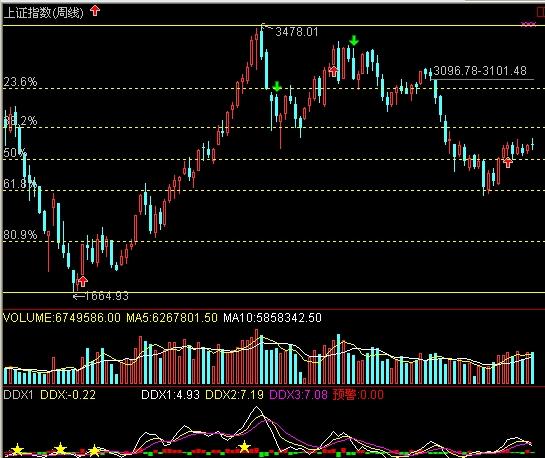Click the red up arrow below second peak
This screenshot has height=458, width=545.
tap(333, 71)
